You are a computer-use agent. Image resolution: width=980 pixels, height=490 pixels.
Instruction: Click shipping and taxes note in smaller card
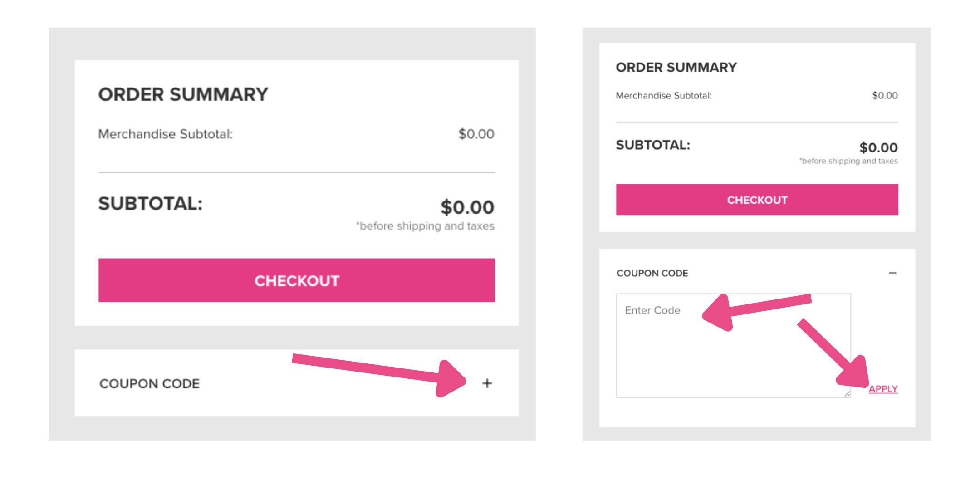coord(848,161)
